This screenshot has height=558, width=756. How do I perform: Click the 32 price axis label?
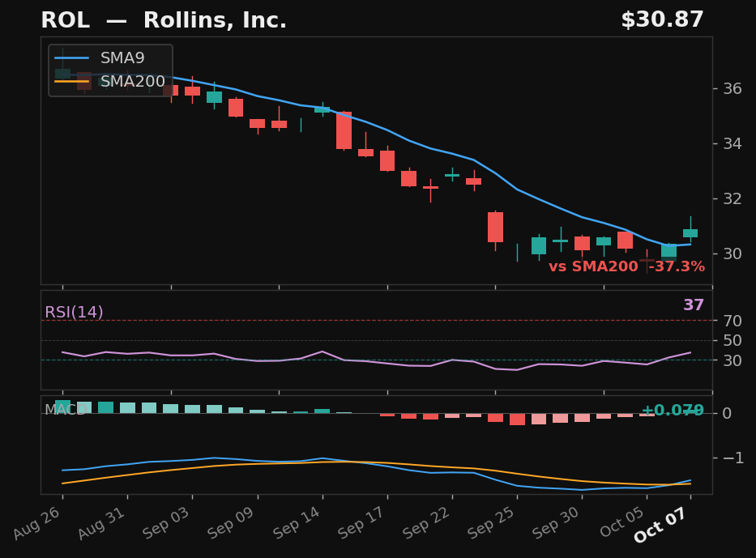(x=732, y=198)
